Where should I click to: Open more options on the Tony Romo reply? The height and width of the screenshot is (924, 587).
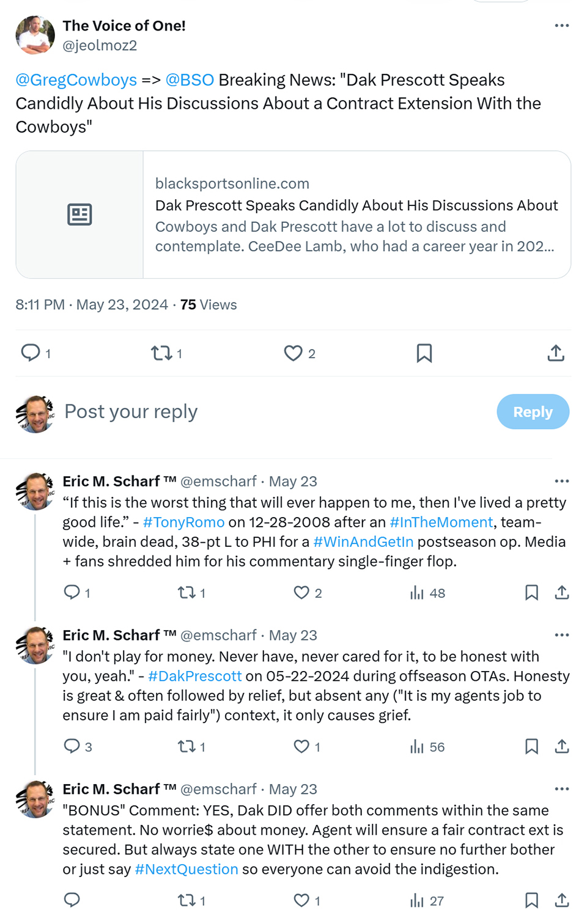[x=561, y=482]
